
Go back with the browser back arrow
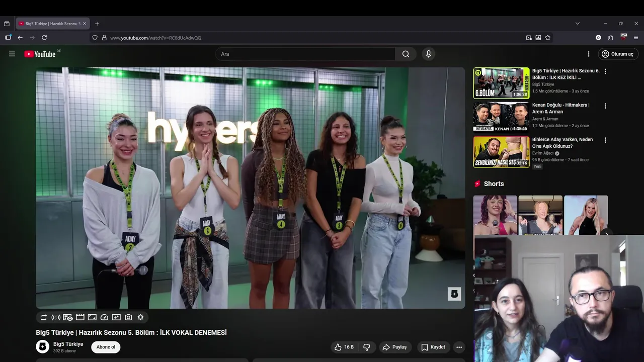click(x=20, y=38)
